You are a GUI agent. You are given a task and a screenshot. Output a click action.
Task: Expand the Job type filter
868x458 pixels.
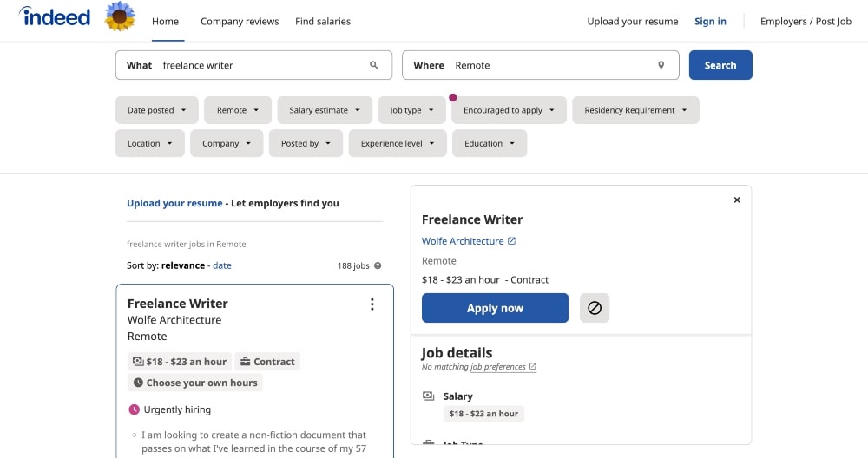(411, 110)
